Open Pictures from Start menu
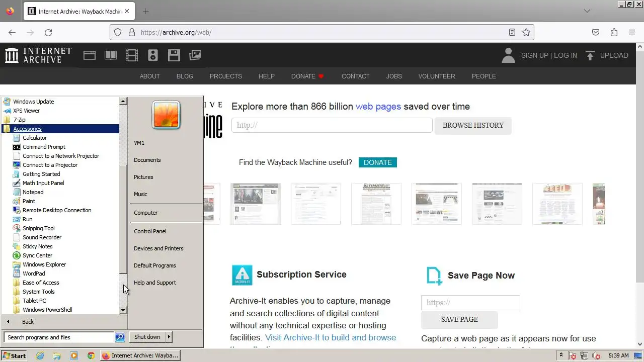This screenshot has height=362, width=644. coord(143,177)
